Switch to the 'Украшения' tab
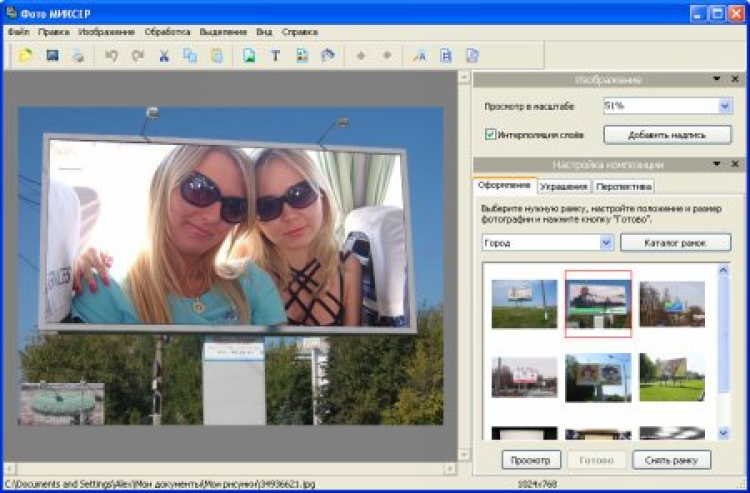Screen dimensions: 750x493 coord(563,186)
